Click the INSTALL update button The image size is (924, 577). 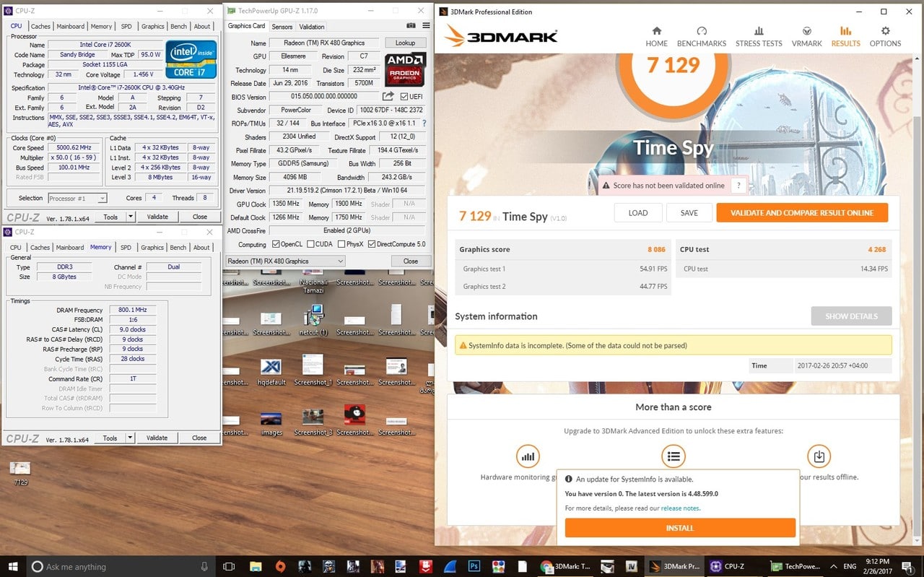[680, 528]
